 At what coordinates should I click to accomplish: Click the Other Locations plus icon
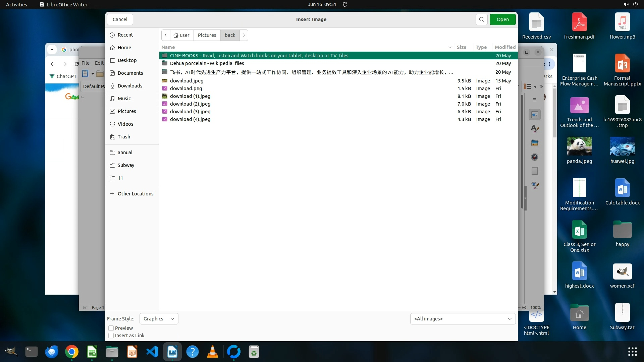pyautogui.click(x=112, y=194)
